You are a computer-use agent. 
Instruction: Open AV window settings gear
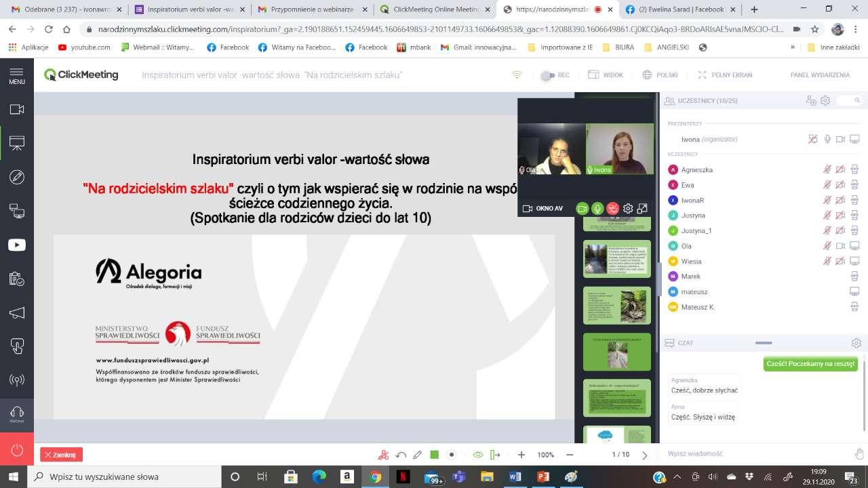click(x=628, y=209)
